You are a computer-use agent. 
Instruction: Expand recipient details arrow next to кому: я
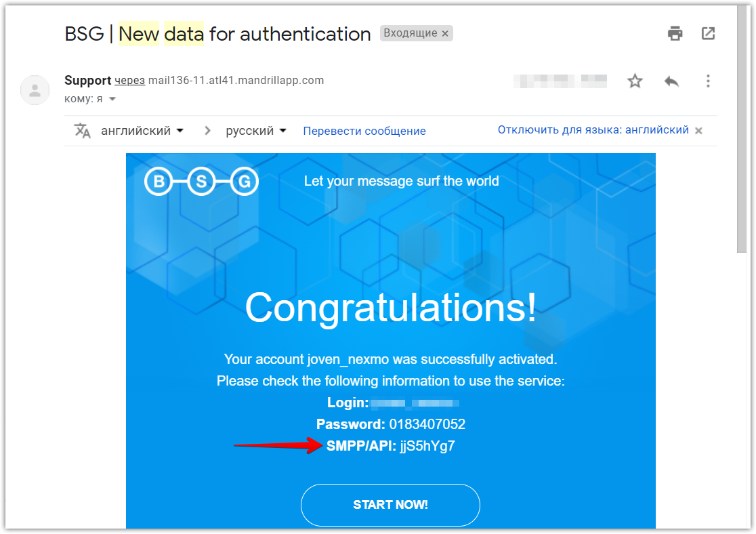112,99
